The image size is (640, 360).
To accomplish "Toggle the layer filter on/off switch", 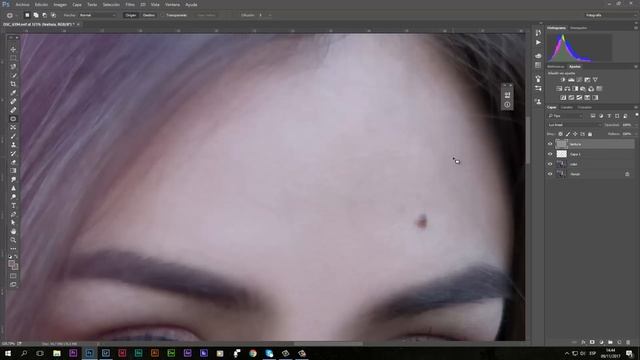I will click(x=636, y=116).
